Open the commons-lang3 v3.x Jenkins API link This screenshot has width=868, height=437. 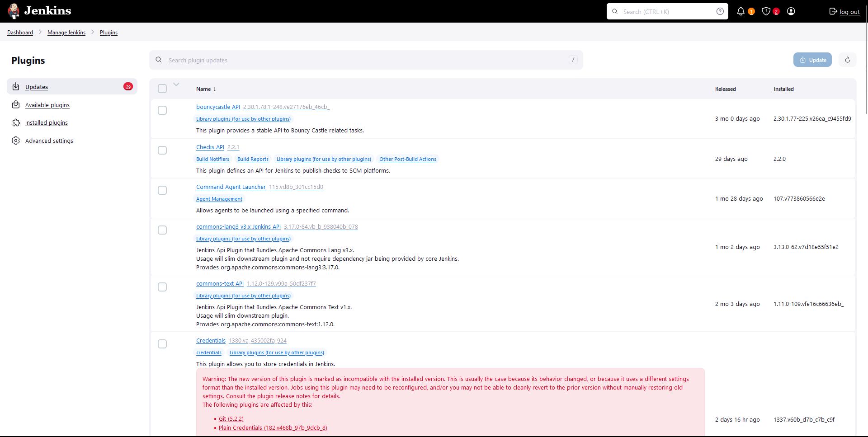click(x=238, y=227)
